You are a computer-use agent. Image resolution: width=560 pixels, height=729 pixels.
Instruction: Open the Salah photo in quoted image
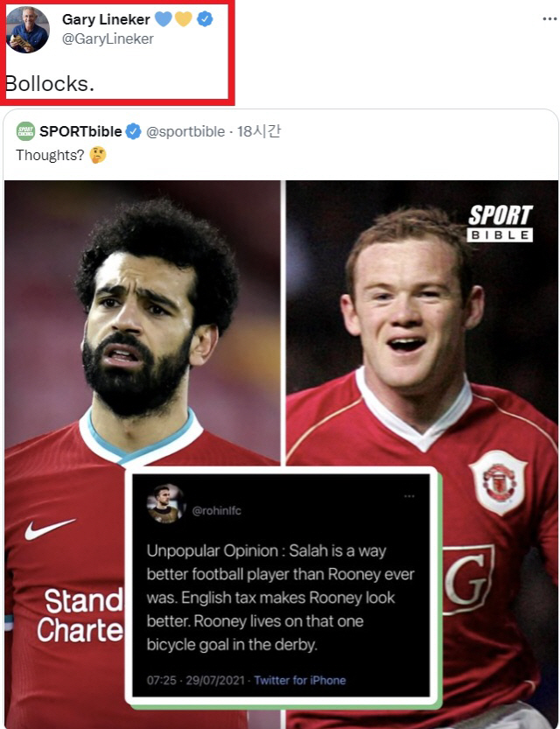(x=143, y=326)
